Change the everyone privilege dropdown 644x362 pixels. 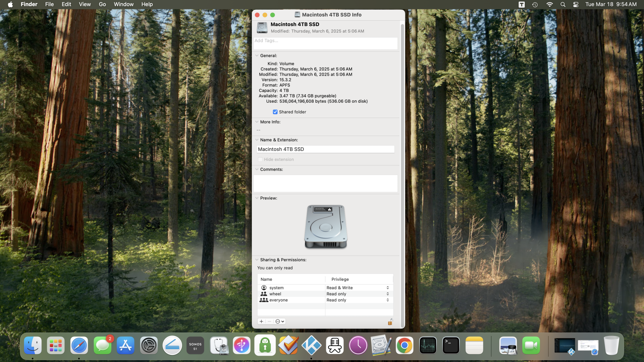click(x=357, y=300)
